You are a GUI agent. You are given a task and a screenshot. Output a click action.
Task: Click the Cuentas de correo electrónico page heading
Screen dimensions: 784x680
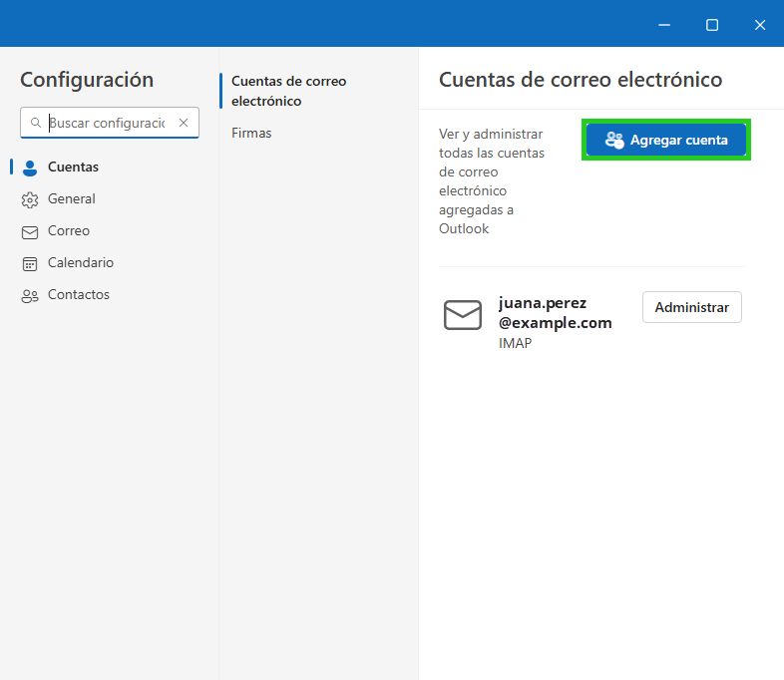coord(581,80)
